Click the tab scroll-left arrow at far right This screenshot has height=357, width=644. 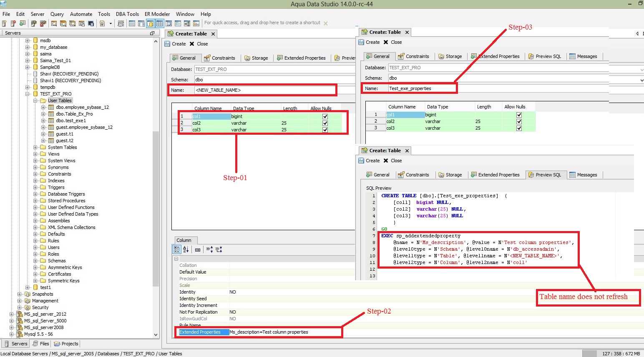click(x=637, y=33)
